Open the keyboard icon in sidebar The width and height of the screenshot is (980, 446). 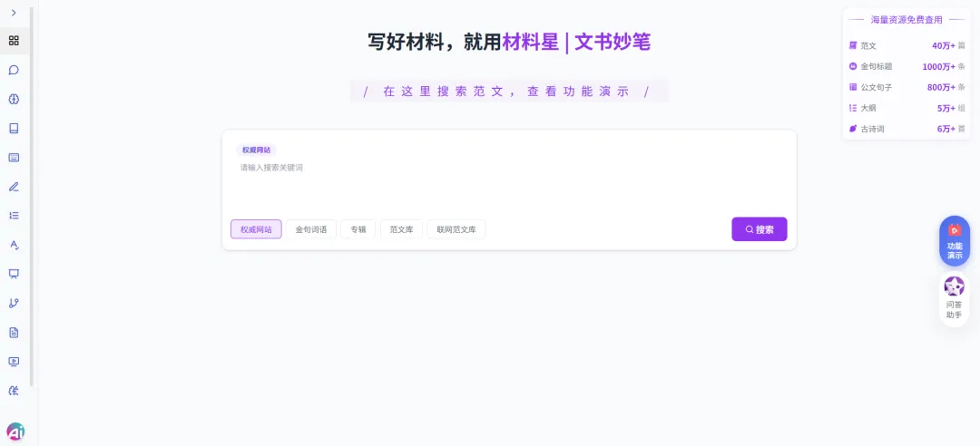14,158
